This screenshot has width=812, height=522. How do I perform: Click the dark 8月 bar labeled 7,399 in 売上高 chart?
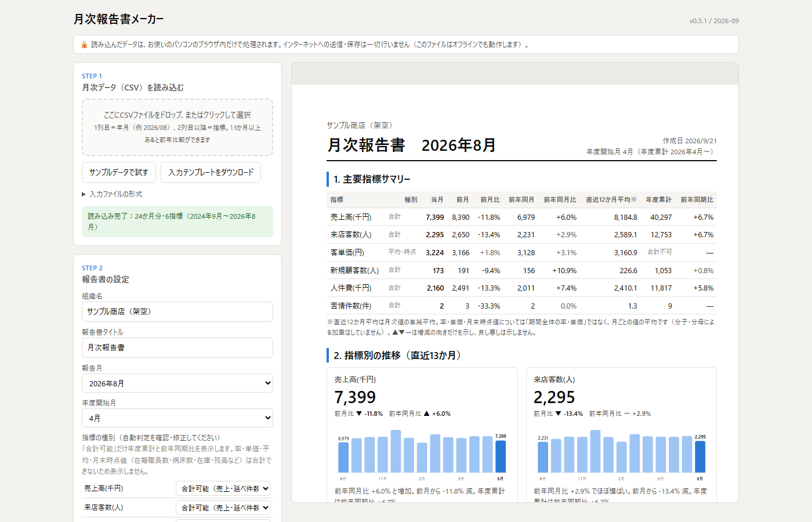[501, 456]
